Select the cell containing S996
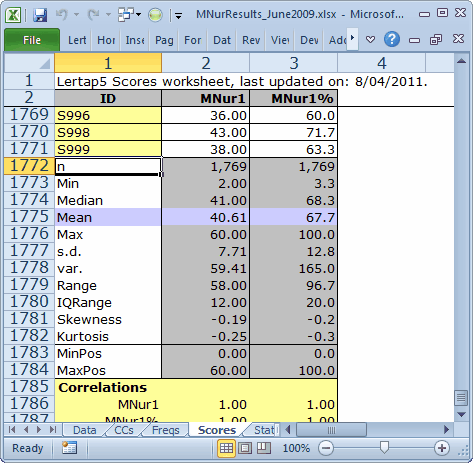The width and height of the screenshot is (473, 463). coord(108,115)
